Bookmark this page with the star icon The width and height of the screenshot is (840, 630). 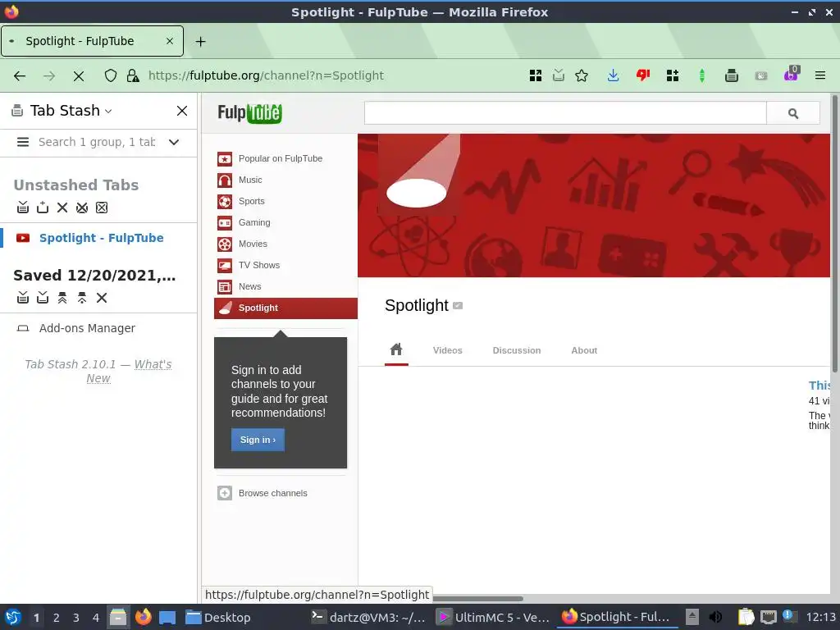pos(582,75)
